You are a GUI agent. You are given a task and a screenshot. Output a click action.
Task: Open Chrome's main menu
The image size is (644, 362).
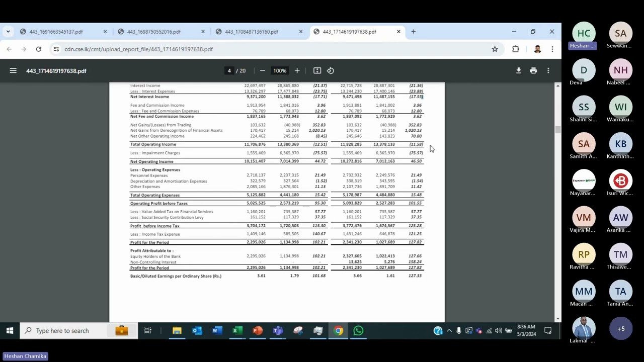coord(552,49)
